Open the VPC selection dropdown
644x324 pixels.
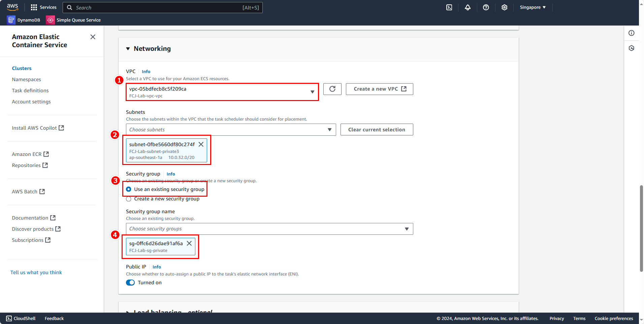[222, 92]
